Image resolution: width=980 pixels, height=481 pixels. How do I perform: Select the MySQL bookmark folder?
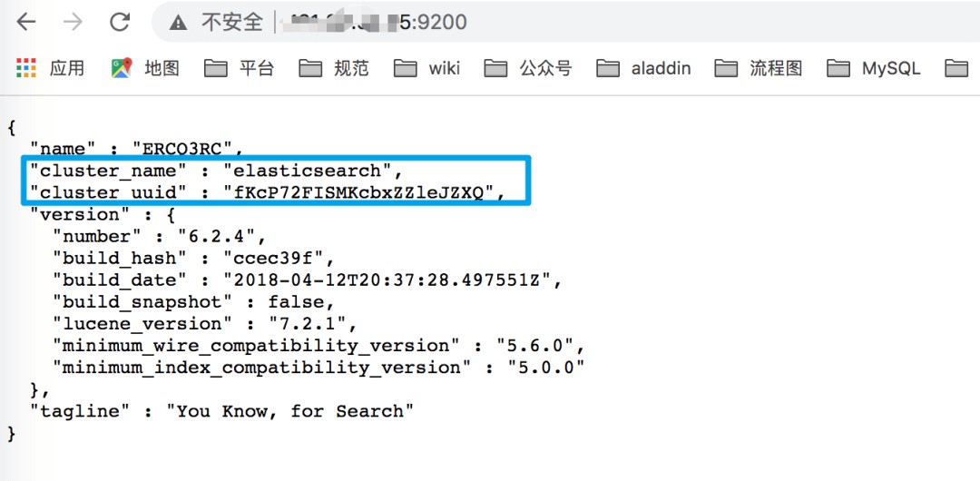click(874, 68)
